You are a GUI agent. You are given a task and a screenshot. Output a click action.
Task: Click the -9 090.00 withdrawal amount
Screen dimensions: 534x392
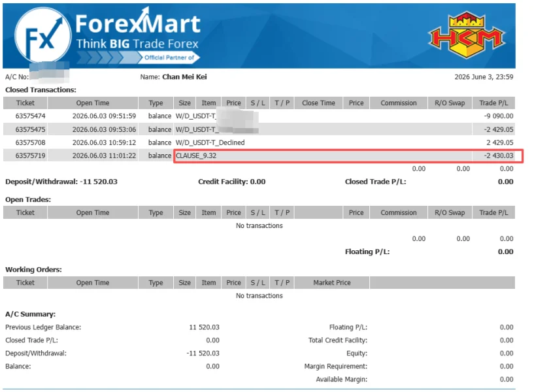coord(499,116)
